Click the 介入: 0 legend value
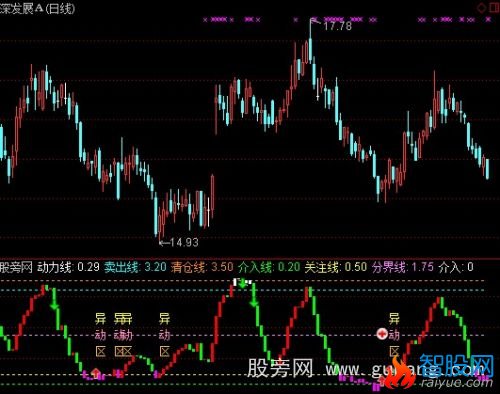 (456, 267)
